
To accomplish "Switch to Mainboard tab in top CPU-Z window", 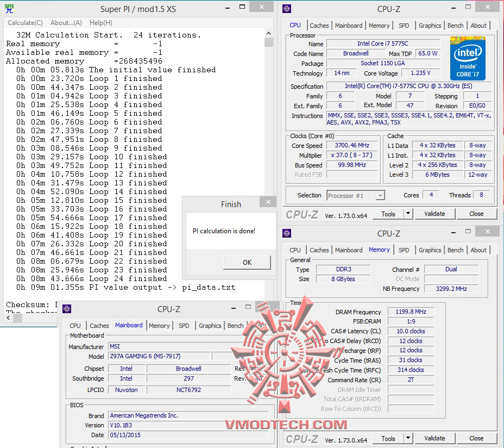I will tap(349, 26).
